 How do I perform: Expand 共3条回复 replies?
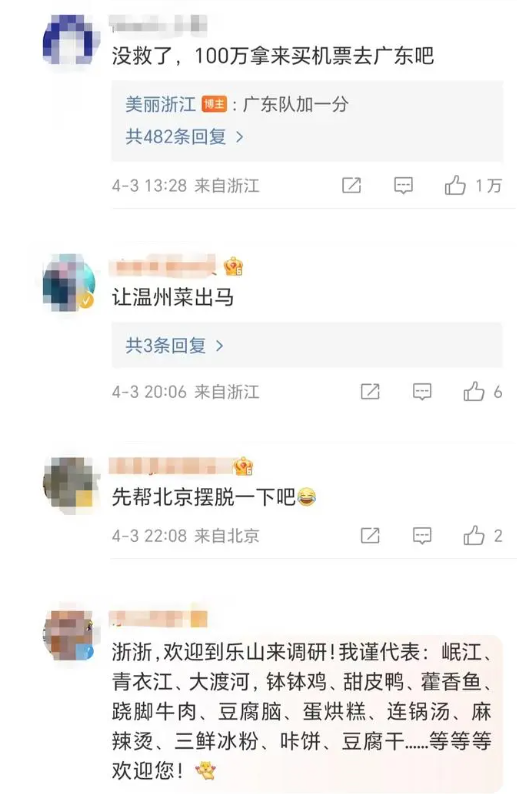pyautogui.click(x=175, y=346)
